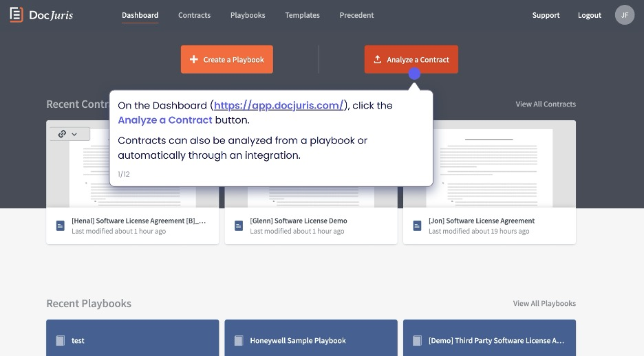Click View All Contracts link
The height and width of the screenshot is (356, 644).
(546, 104)
